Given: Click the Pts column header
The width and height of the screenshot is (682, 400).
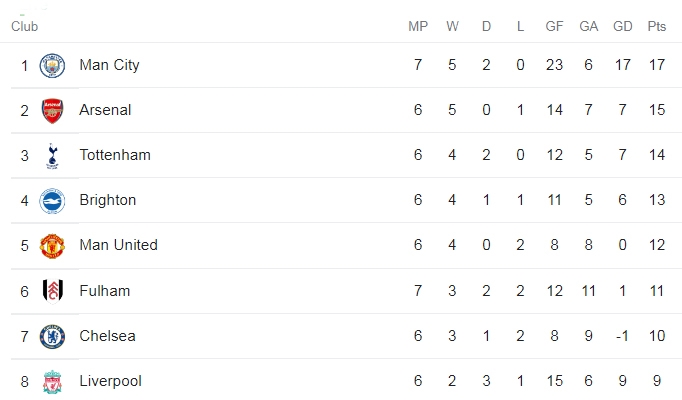Looking at the screenshot, I should pos(656,27).
